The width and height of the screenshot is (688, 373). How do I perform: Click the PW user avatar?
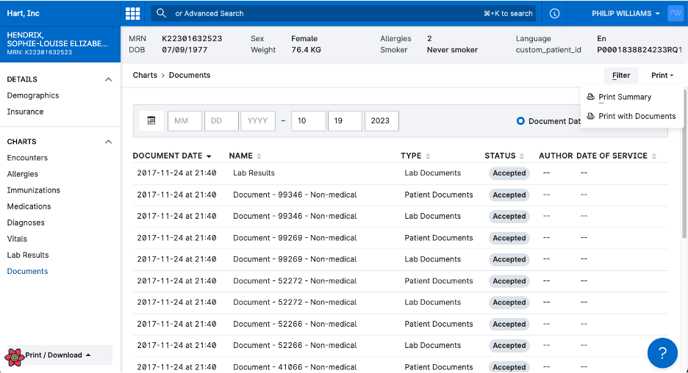point(675,14)
